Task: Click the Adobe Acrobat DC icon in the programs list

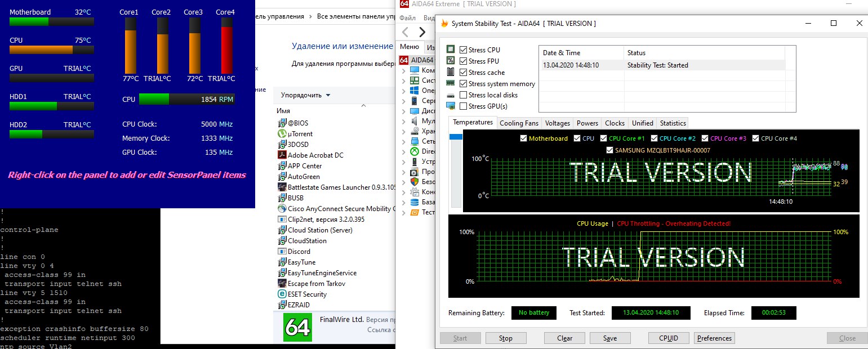Action: [283, 155]
